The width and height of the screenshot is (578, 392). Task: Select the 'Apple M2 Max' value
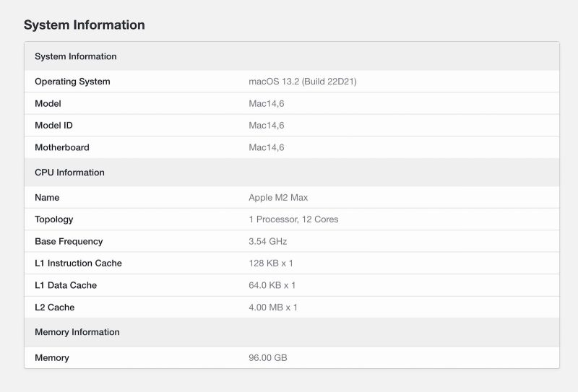click(278, 198)
